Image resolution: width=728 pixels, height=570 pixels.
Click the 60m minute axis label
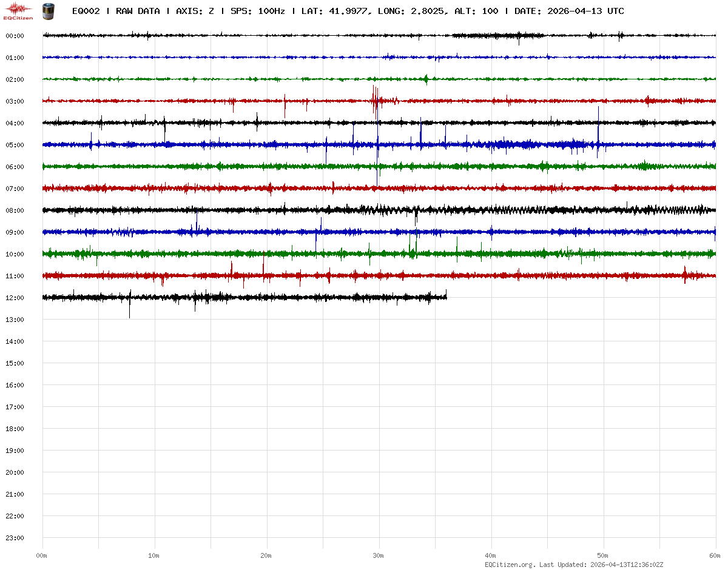coord(715,555)
